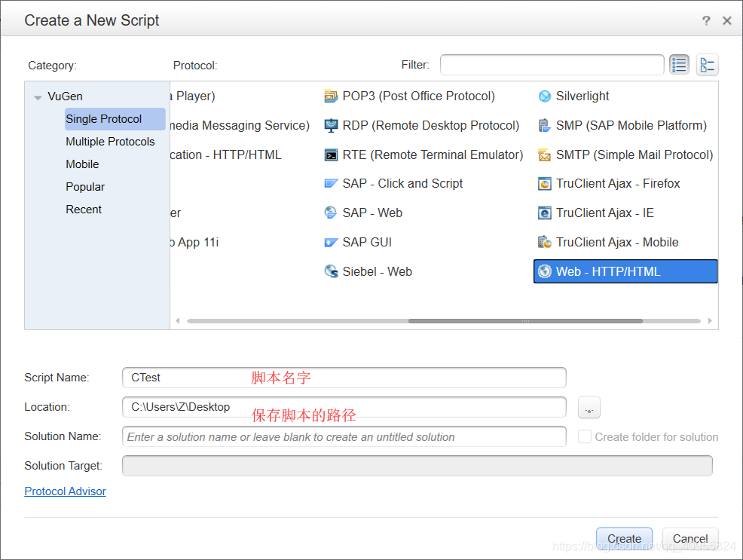The width and height of the screenshot is (743, 560).
Task: Browse for script location folder
Action: coord(589,408)
